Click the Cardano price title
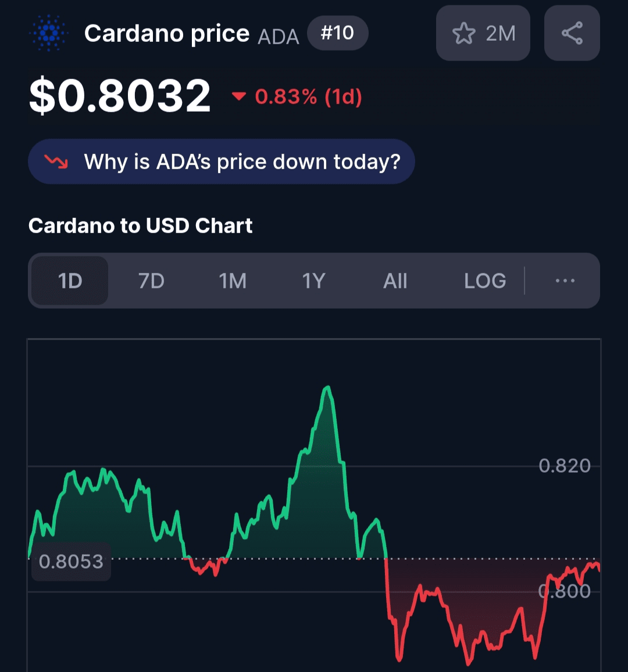The height and width of the screenshot is (672, 628). [167, 34]
